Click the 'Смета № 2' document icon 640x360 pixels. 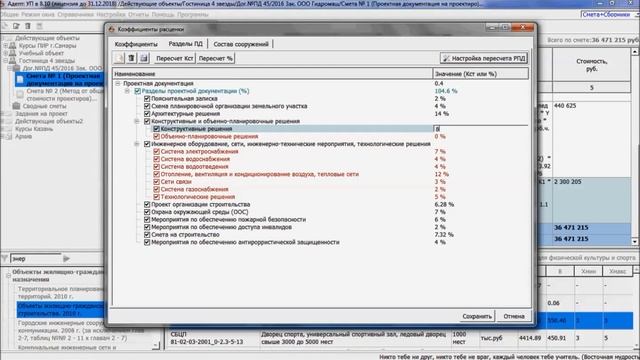(20, 94)
